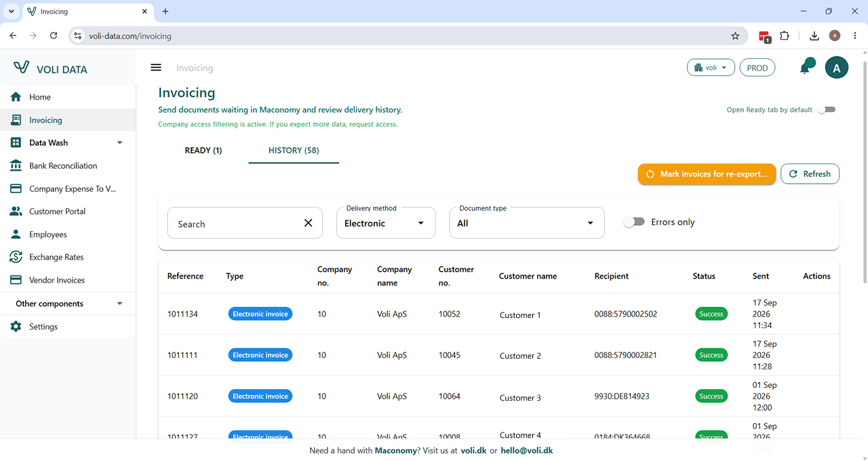Click customer number 10045
The height and width of the screenshot is (461, 868).
(450, 355)
